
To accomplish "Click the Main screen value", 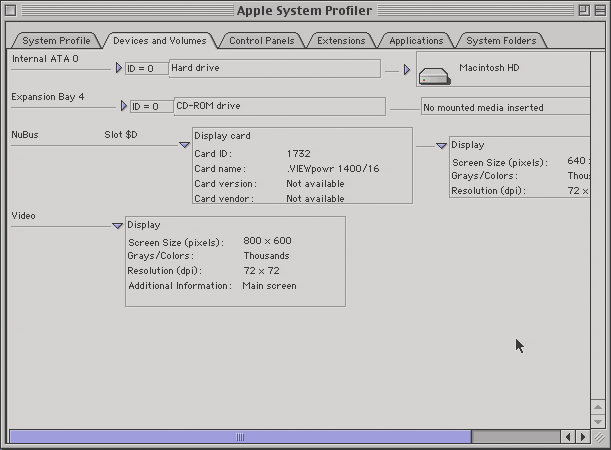I will (269, 286).
